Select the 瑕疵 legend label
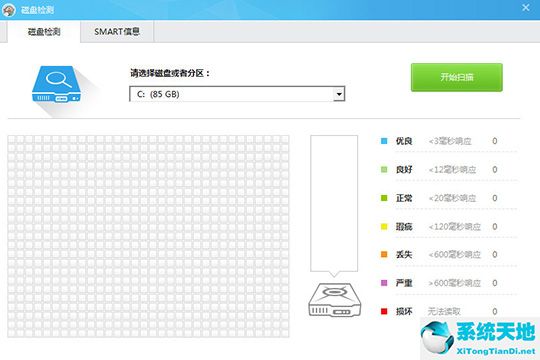Screen dimensions: 540x360 click(404, 227)
